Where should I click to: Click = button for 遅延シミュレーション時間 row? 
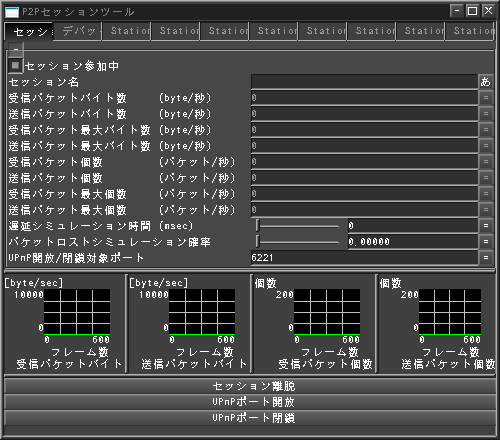[x=486, y=226]
